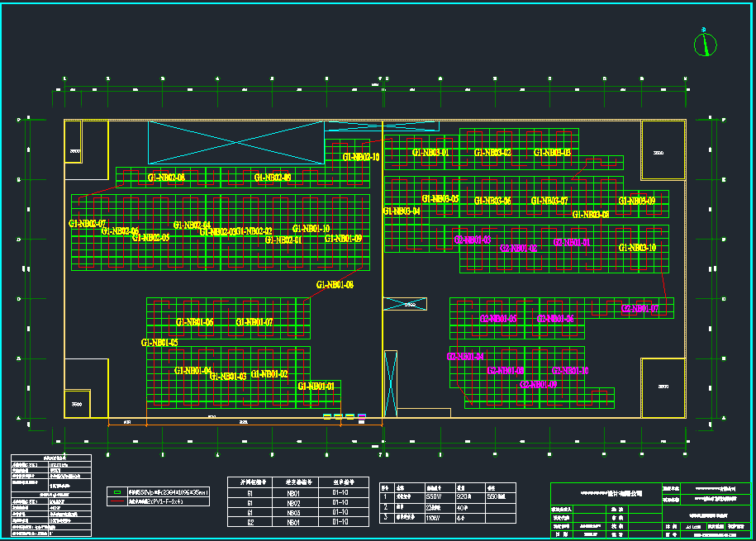Pick the G1-NB02-07 string label
The height and width of the screenshot is (541, 756).
[x=87, y=224]
